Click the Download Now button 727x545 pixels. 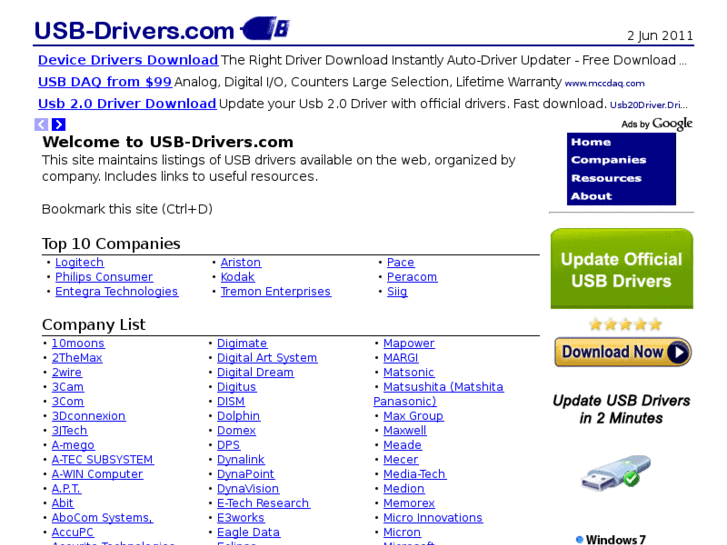point(623,352)
